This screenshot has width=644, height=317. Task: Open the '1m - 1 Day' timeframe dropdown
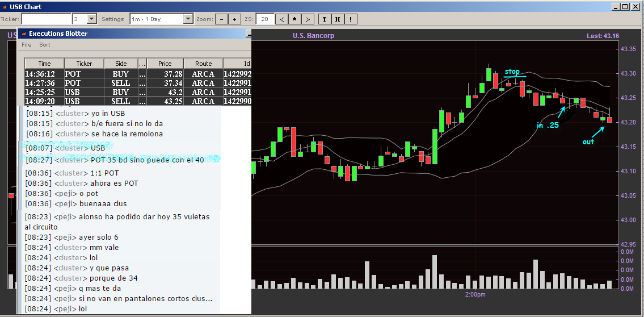coord(188,19)
